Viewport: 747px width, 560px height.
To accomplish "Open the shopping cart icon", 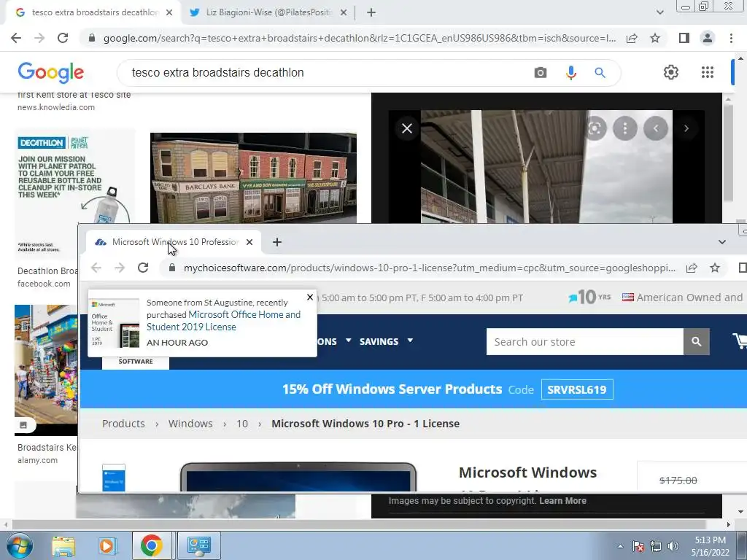I will point(740,341).
